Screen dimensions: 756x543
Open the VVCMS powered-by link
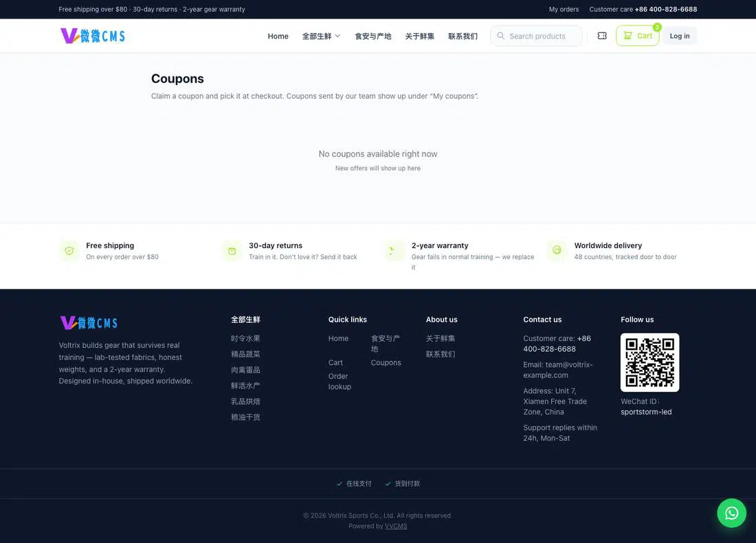396,526
